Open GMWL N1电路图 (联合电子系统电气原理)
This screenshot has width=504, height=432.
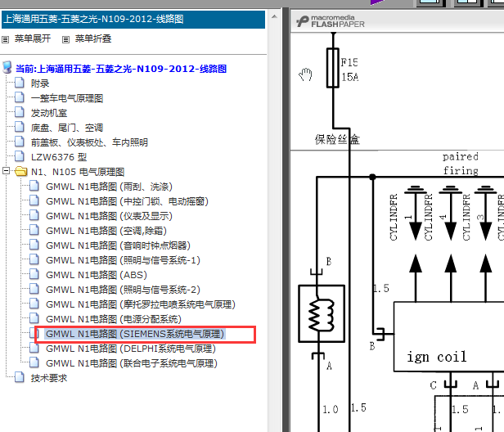pyautogui.click(x=132, y=363)
